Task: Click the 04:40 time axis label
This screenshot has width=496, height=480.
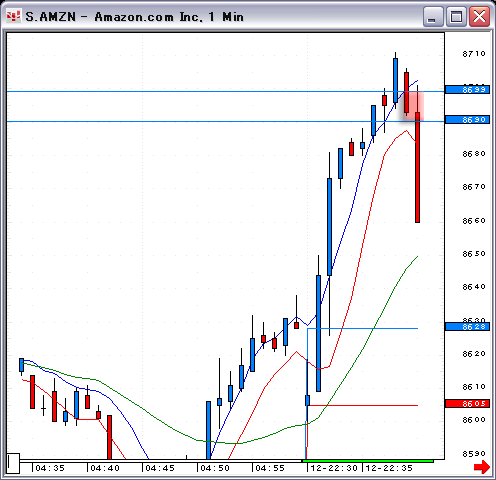Action: (105, 468)
